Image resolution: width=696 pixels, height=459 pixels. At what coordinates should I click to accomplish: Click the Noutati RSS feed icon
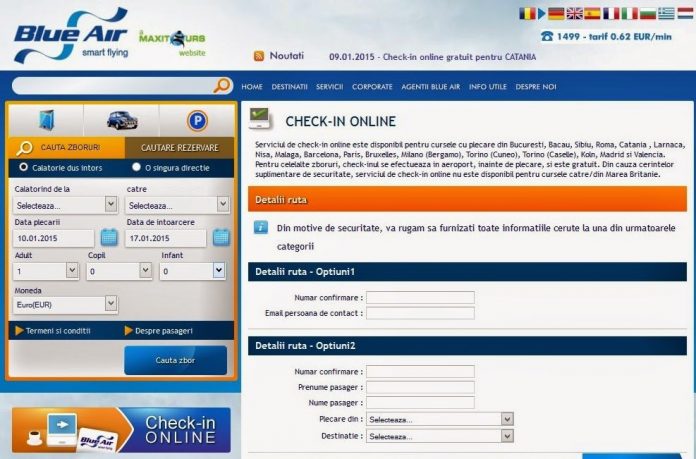[x=259, y=57]
